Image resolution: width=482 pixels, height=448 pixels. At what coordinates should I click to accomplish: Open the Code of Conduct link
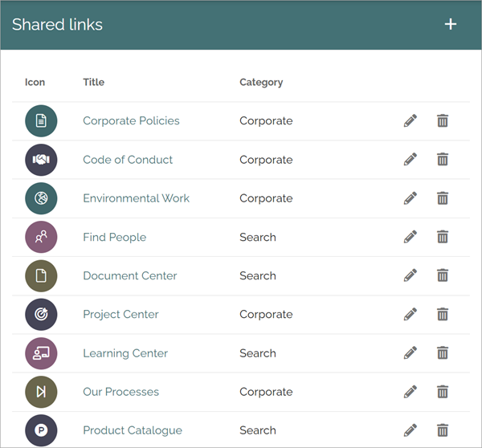click(128, 160)
